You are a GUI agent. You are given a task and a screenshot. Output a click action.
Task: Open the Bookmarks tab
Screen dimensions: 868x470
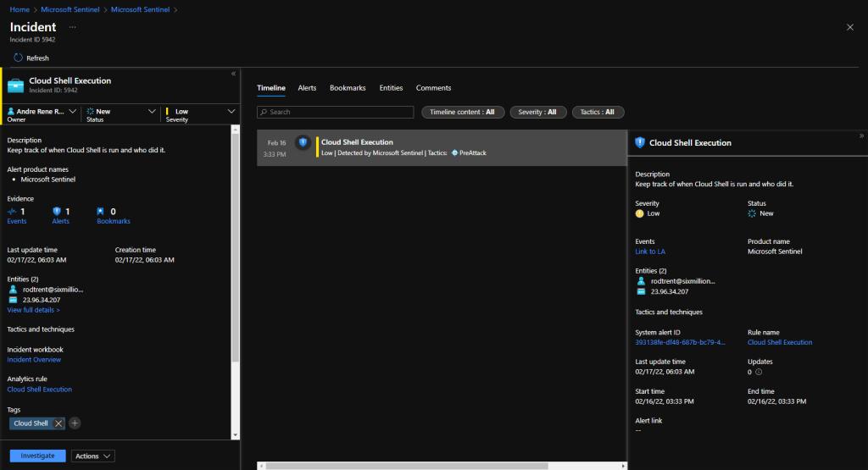click(x=347, y=88)
